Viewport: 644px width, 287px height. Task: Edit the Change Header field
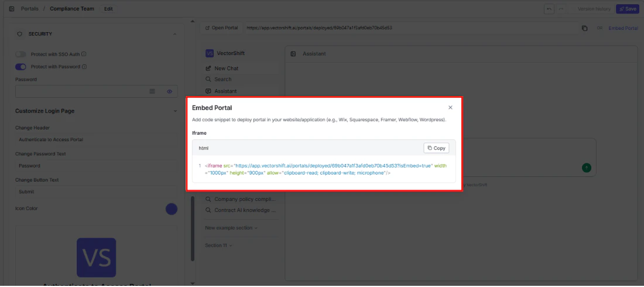point(96,140)
